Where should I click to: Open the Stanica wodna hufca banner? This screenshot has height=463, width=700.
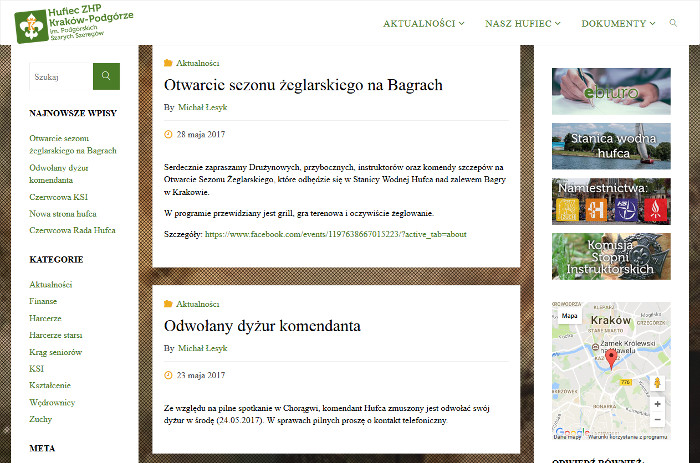611,146
